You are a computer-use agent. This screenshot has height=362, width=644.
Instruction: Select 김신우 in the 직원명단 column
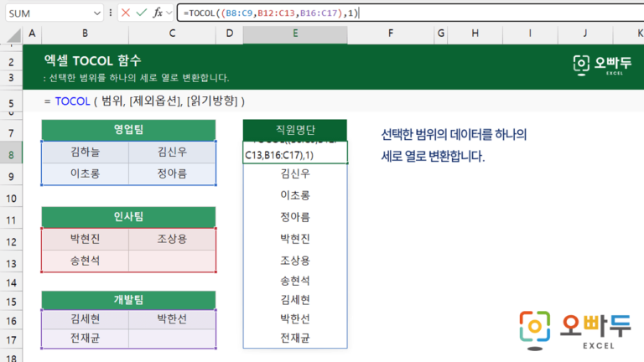[295, 173]
